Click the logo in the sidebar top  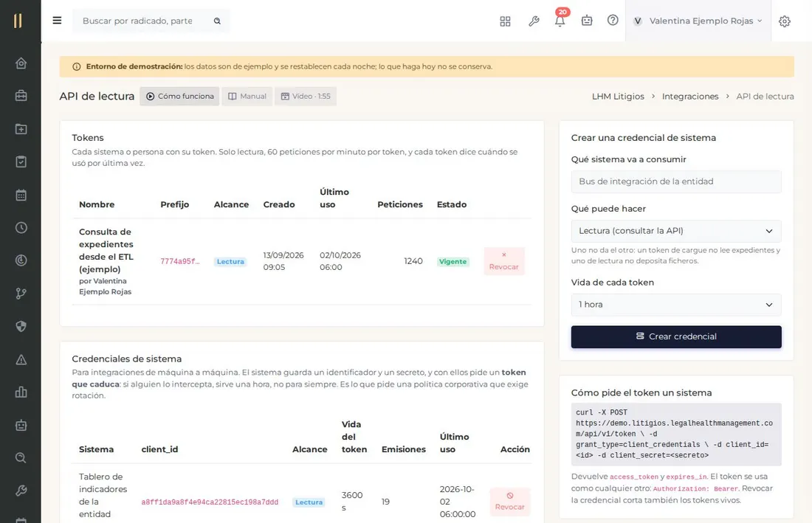18,21
